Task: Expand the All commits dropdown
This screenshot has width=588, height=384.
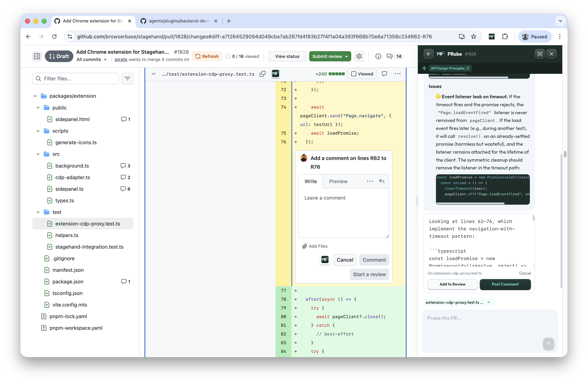Action: pyautogui.click(x=92, y=60)
